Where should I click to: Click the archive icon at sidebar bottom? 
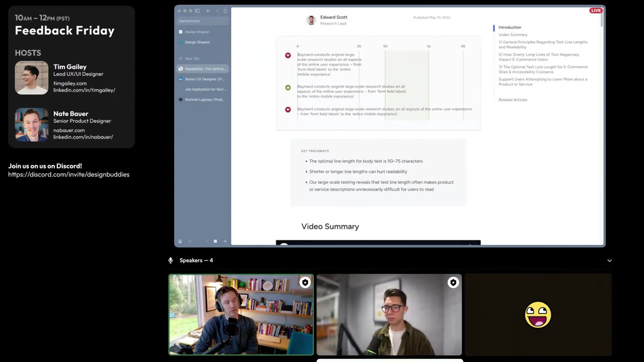point(180,241)
